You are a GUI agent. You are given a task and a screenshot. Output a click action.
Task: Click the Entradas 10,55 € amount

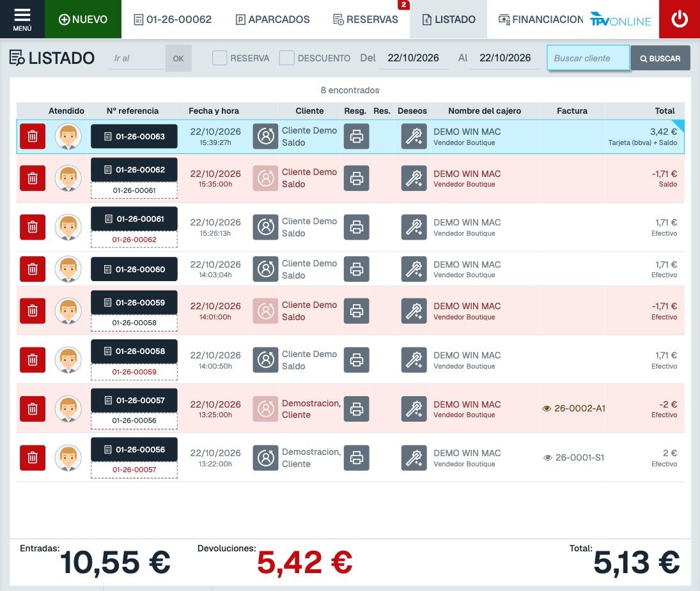115,562
